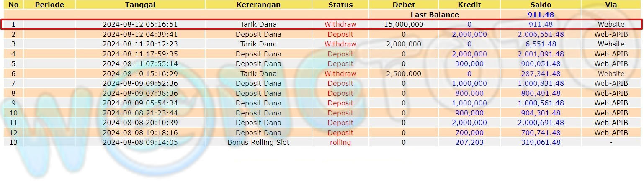
Task: Click date 2024-08-10 15:16:29
Action: pos(140,74)
